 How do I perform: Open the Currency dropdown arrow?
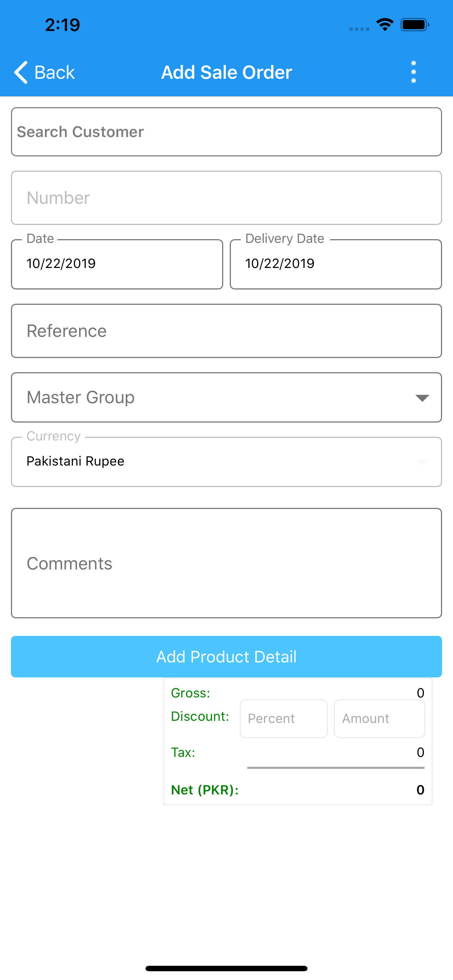click(x=422, y=462)
